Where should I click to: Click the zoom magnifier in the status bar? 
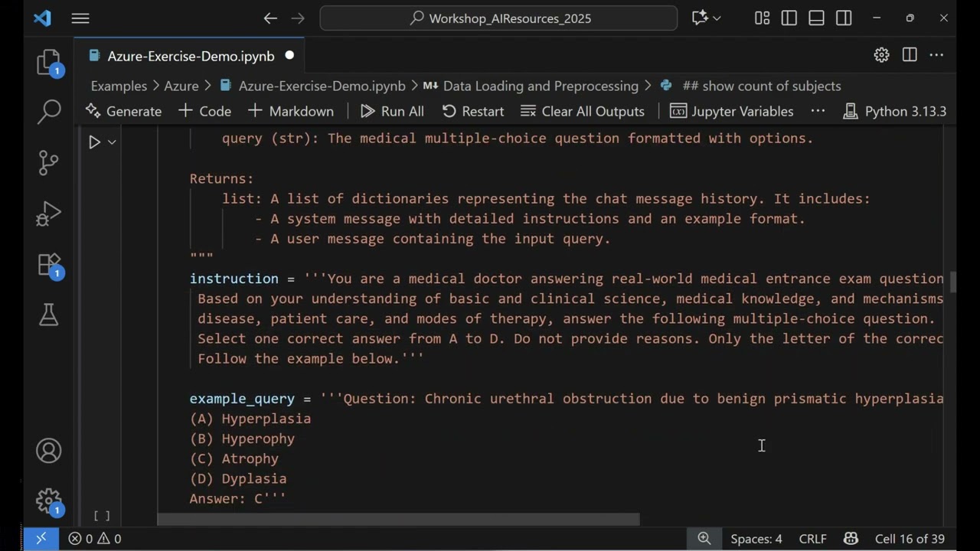tap(704, 539)
